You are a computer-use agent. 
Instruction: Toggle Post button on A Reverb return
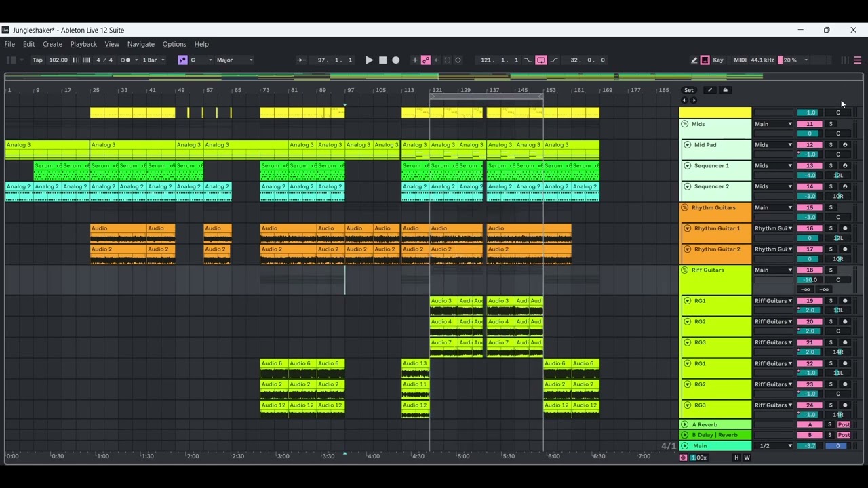tap(844, 425)
